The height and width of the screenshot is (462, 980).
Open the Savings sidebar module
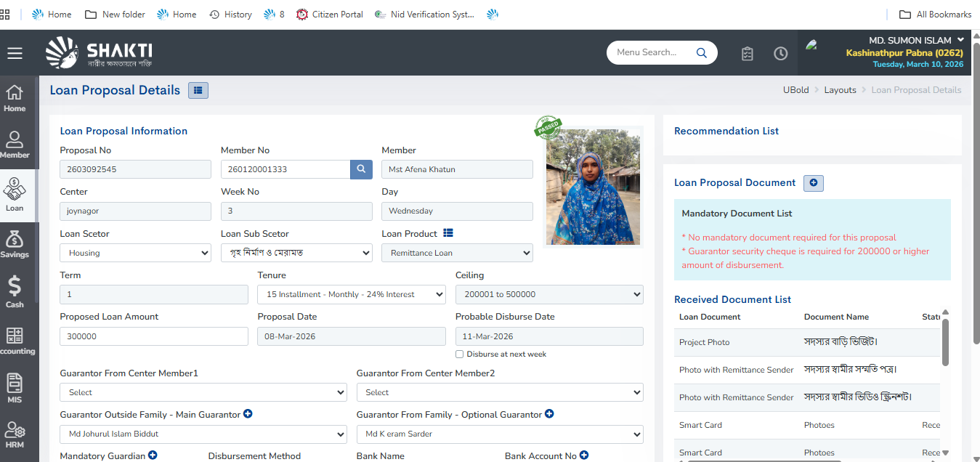[x=15, y=244]
